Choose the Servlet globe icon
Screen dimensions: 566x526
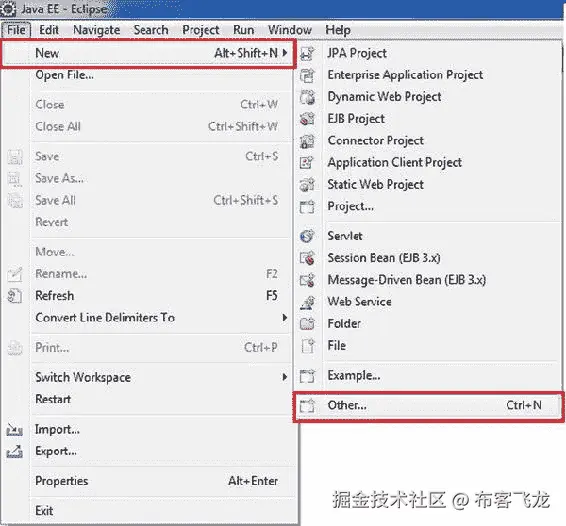(x=307, y=236)
